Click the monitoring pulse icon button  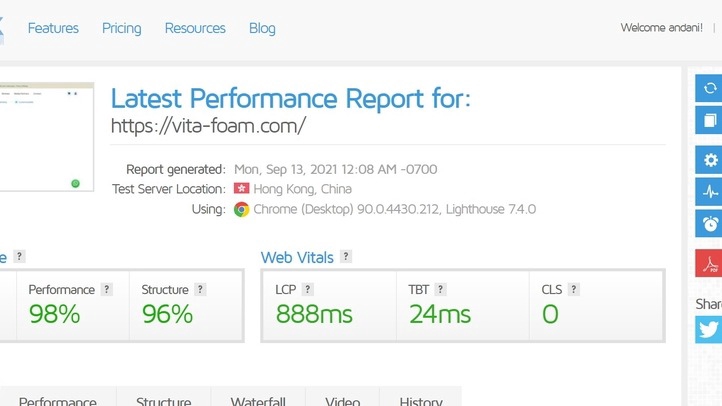pos(709,191)
